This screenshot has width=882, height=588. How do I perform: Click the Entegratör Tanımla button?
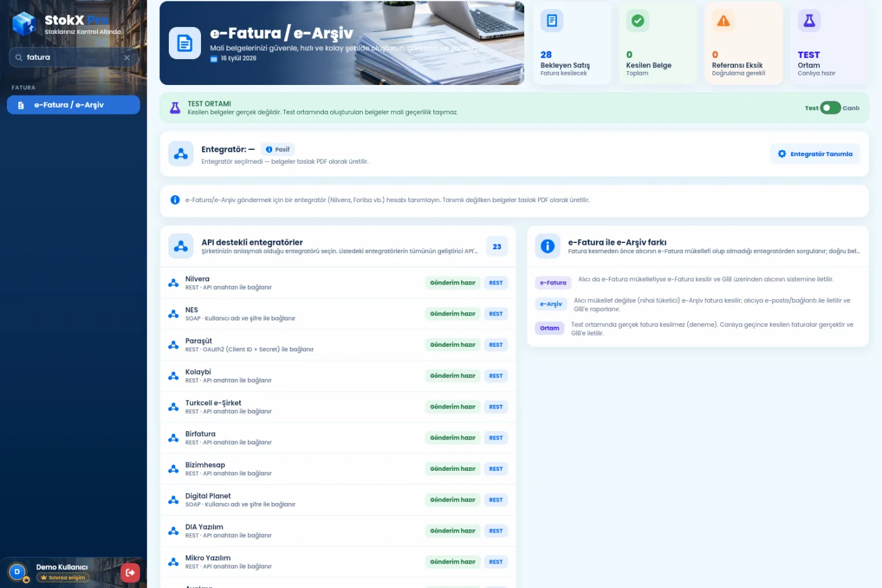pos(815,154)
